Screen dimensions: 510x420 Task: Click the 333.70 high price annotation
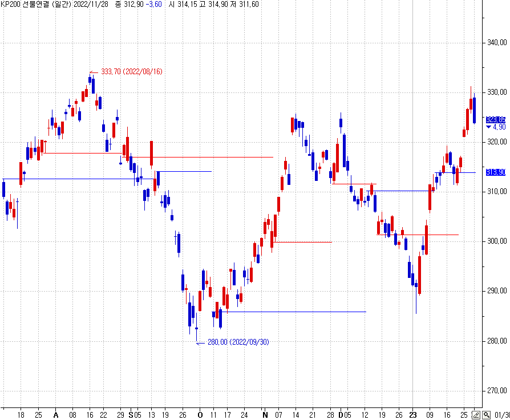point(131,72)
